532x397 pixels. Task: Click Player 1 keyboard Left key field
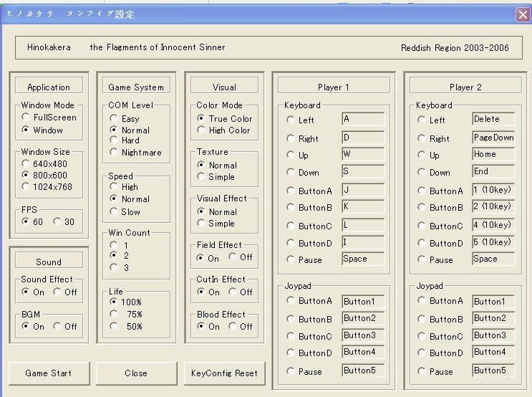[x=363, y=120]
